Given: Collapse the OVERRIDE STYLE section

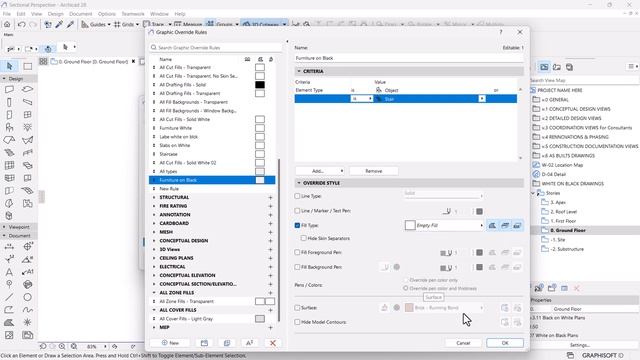Looking at the screenshot, I should click(x=299, y=183).
